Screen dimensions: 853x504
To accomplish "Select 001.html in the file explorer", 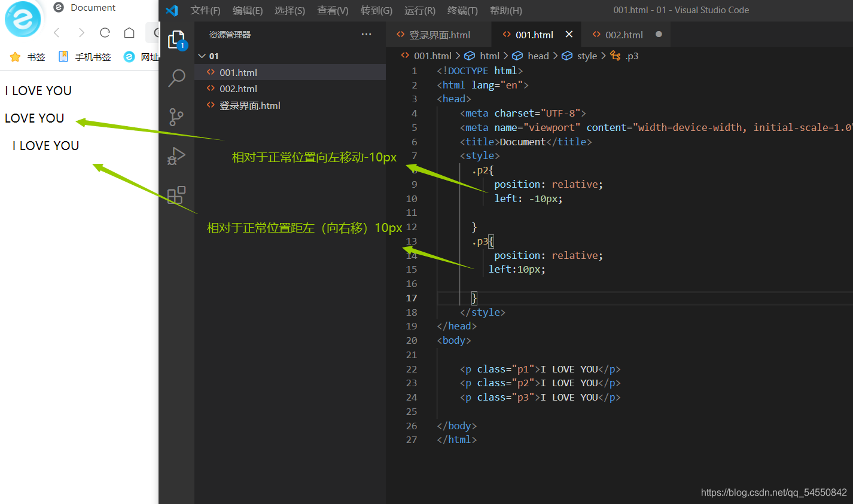I will click(290, 72).
